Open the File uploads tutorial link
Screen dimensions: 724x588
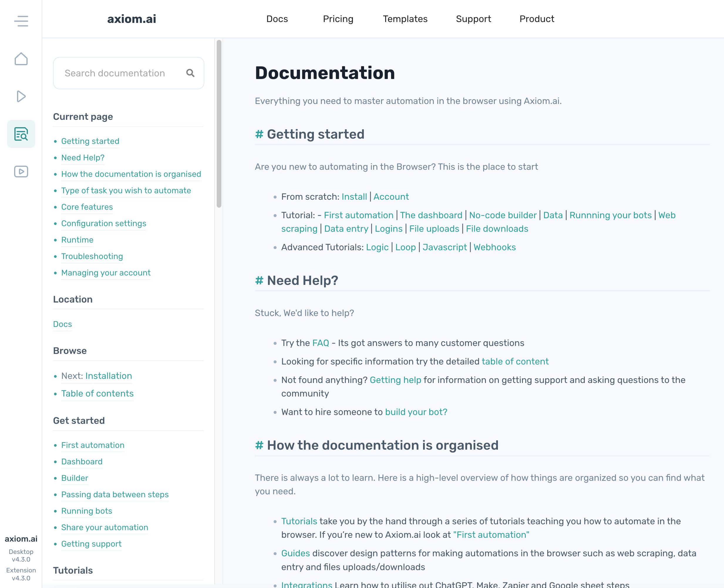(x=434, y=229)
